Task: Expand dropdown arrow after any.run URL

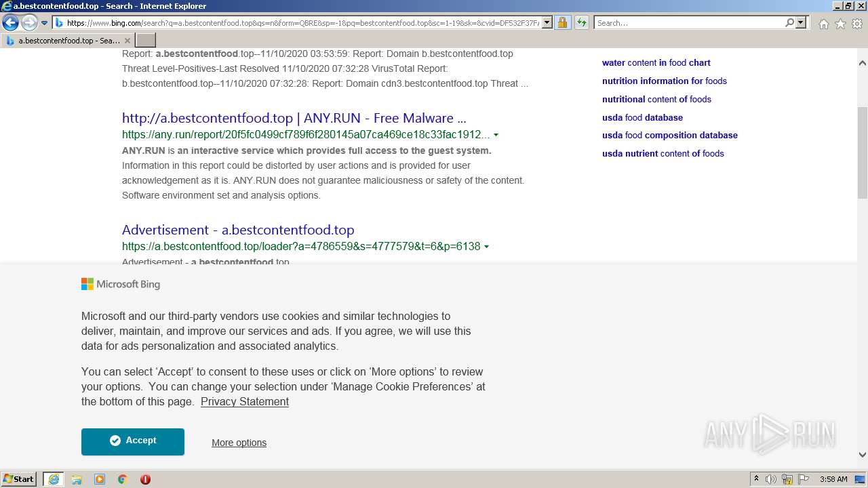Action: [x=496, y=135]
